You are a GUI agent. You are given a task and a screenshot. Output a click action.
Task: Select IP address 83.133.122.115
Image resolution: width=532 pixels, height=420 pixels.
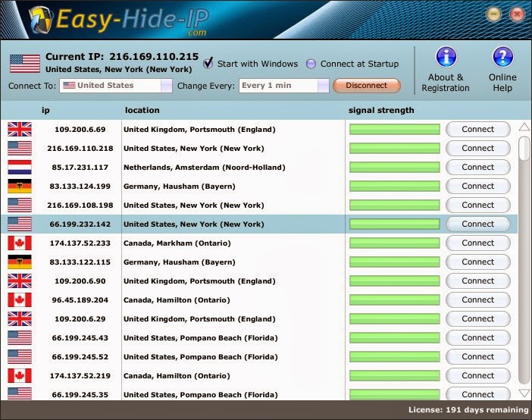tap(80, 262)
